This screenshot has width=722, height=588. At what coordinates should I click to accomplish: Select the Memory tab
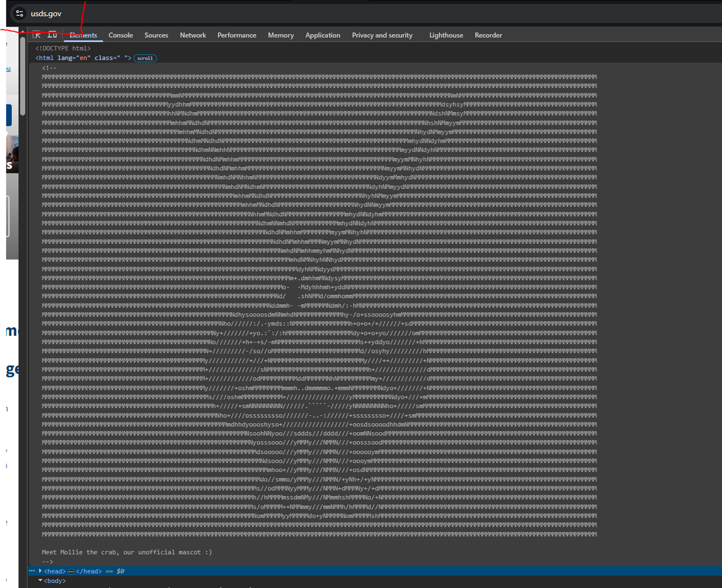[x=281, y=36]
